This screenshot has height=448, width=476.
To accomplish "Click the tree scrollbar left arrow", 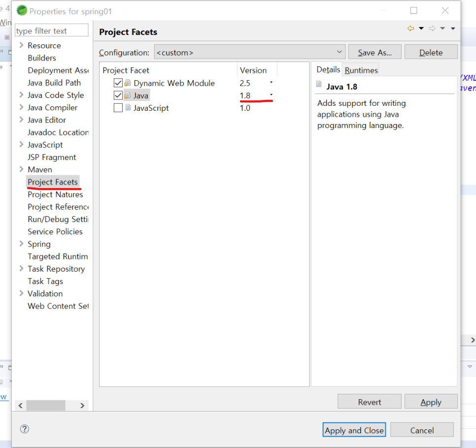I will click(21, 406).
